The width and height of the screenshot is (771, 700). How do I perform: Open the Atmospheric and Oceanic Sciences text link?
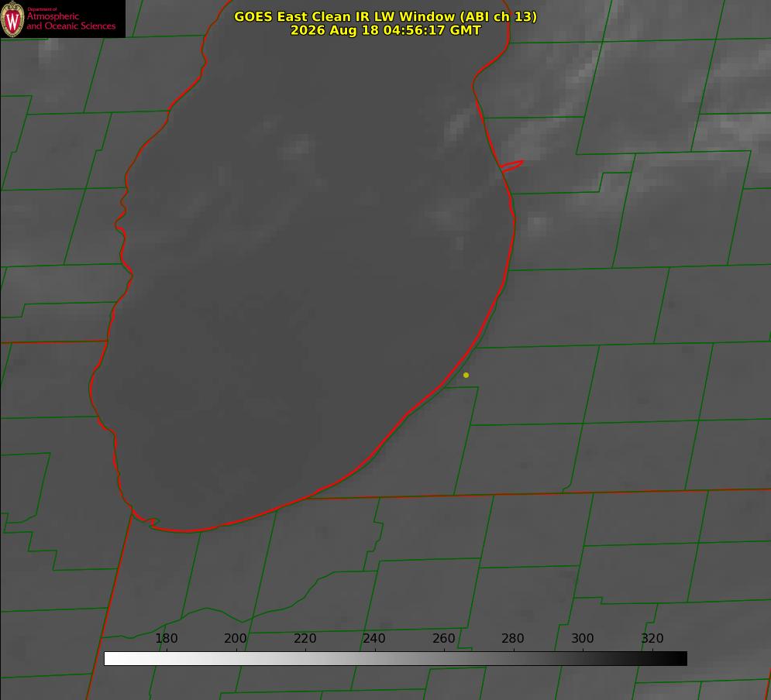point(71,21)
